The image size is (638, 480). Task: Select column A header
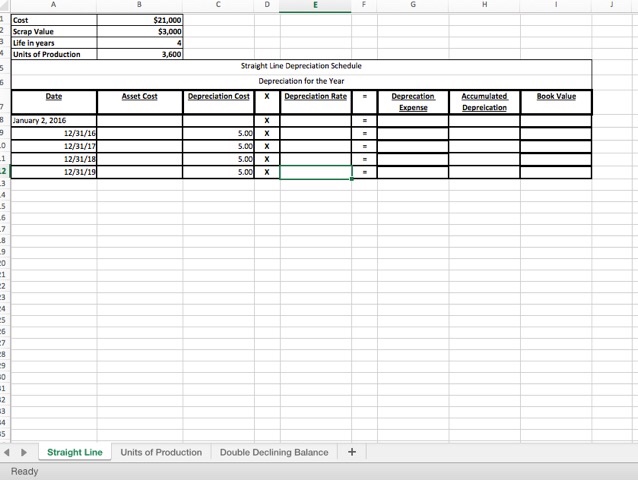click(x=54, y=4)
